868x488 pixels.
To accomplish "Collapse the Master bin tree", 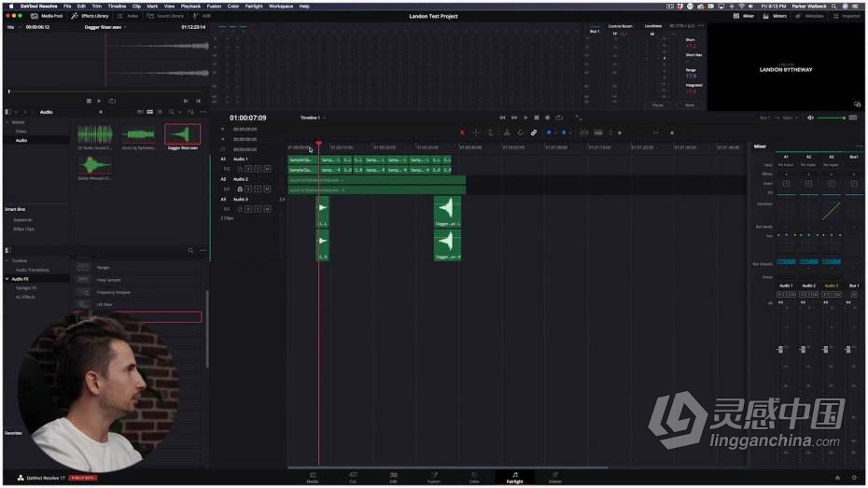I will tap(7, 122).
